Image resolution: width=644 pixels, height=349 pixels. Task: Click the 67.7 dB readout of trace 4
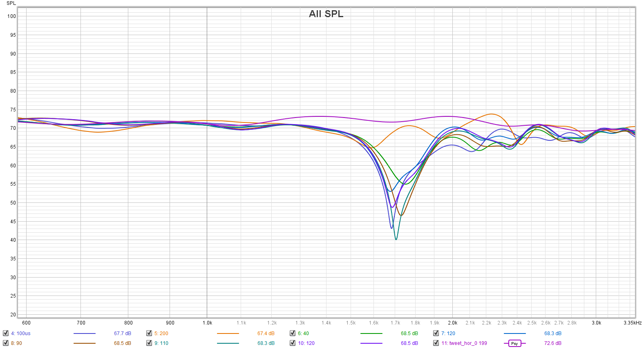point(123,333)
